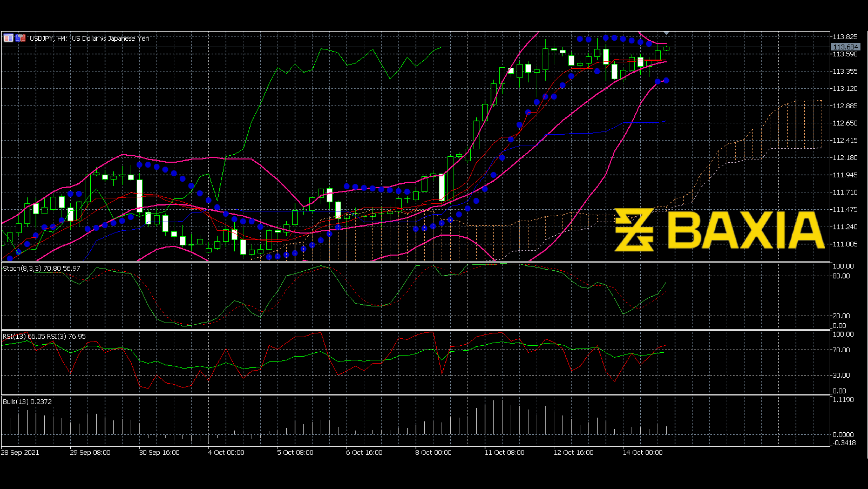Click the 11 Oct 08:00 time axis label
This screenshot has width=868, height=489.
coord(504,453)
